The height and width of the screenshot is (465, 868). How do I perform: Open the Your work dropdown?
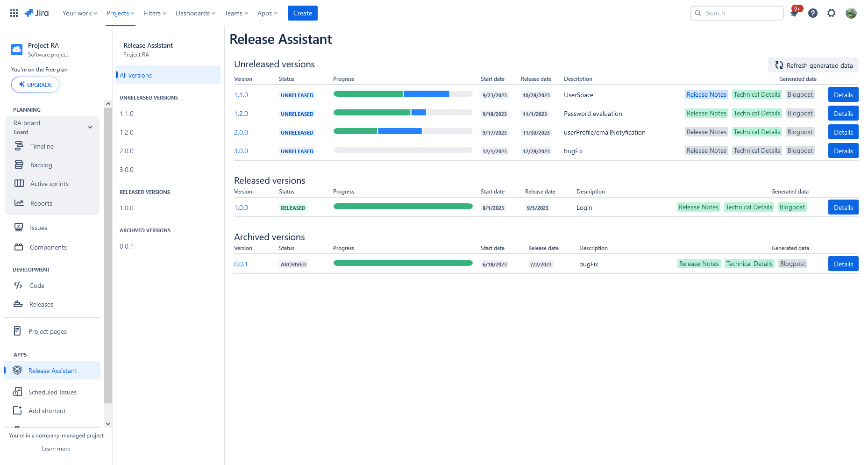click(80, 13)
